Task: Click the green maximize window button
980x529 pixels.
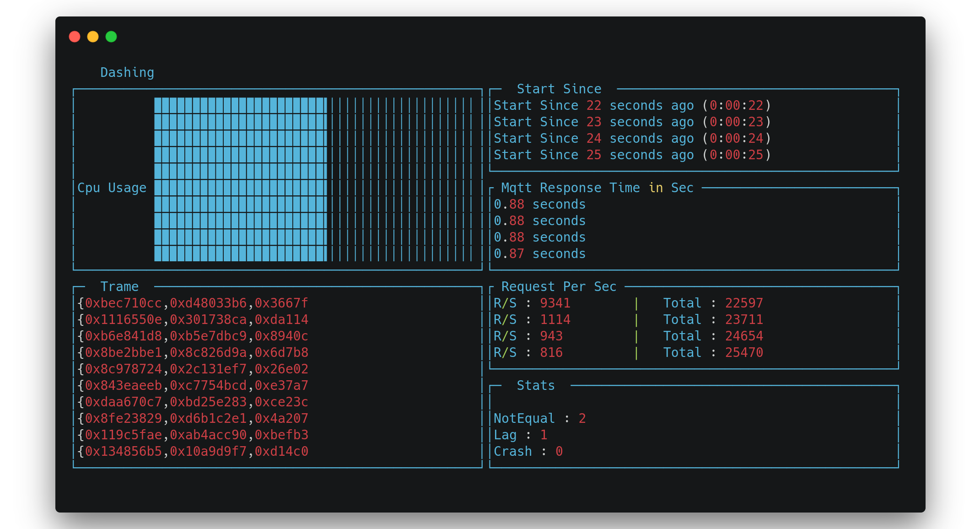Action: pyautogui.click(x=111, y=37)
